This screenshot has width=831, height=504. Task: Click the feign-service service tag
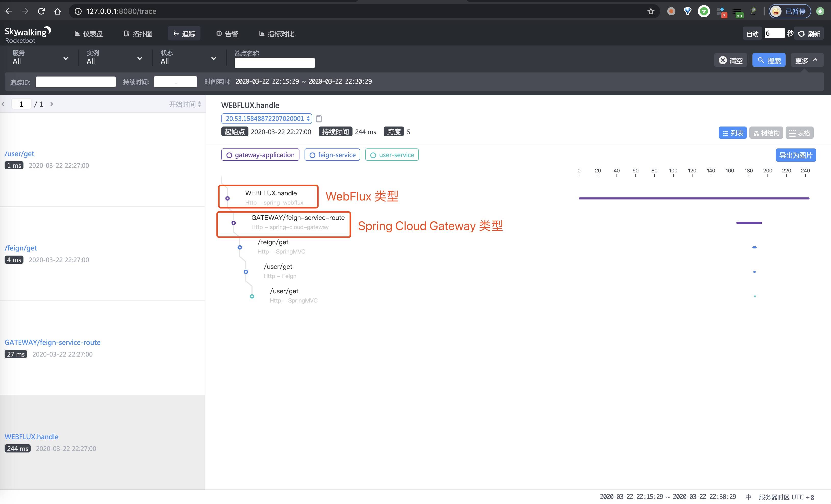pyautogui.click(x=332, y=155)
